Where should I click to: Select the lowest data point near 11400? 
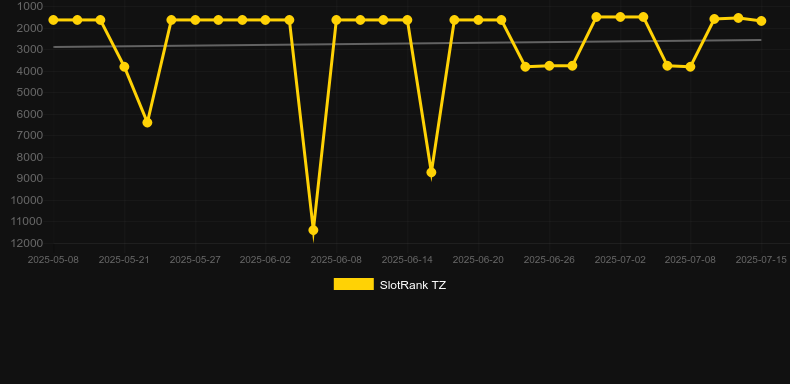click(x=313, y=230)
